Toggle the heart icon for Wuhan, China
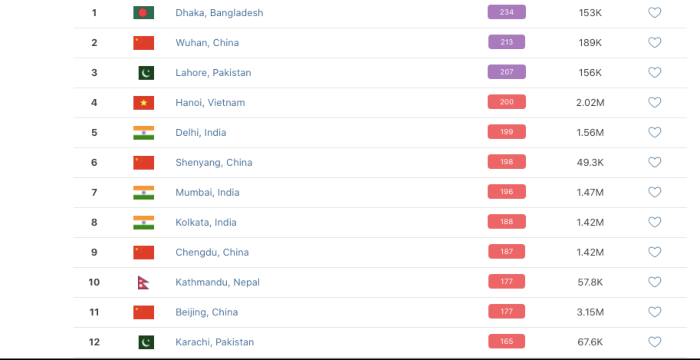The width and height of the screenshot is (700, 360). [x=654, y=43]
